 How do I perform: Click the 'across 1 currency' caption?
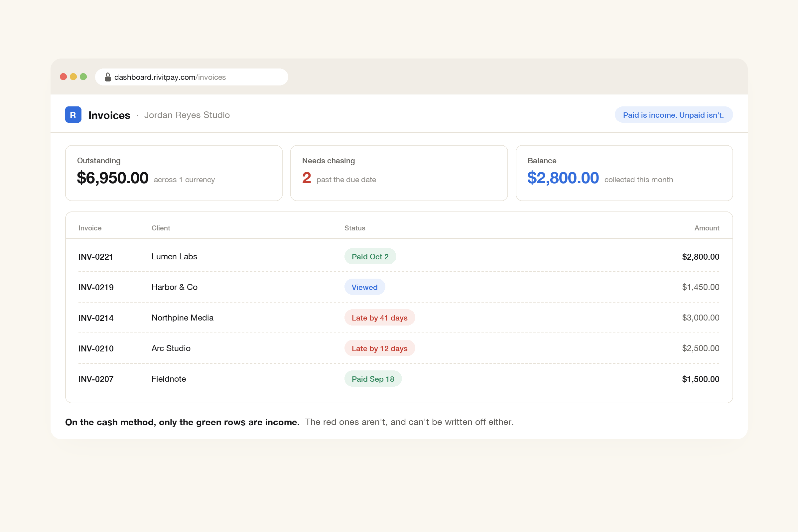point(184,180)
